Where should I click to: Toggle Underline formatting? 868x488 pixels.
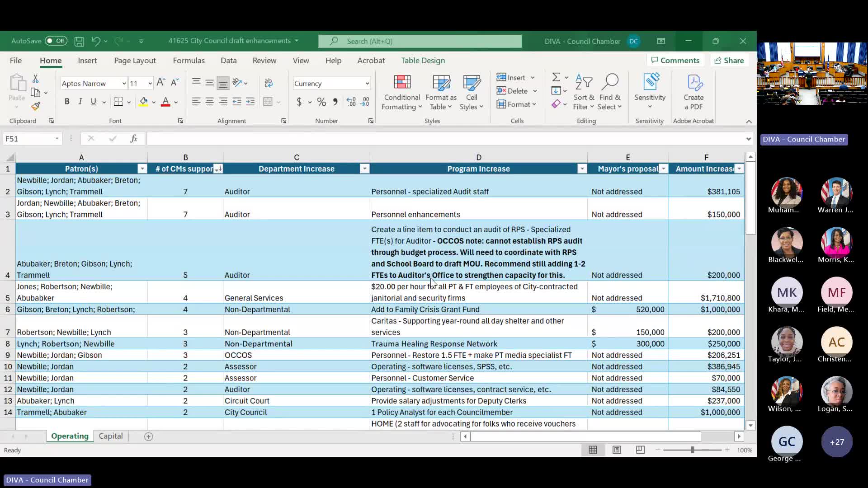93,102
